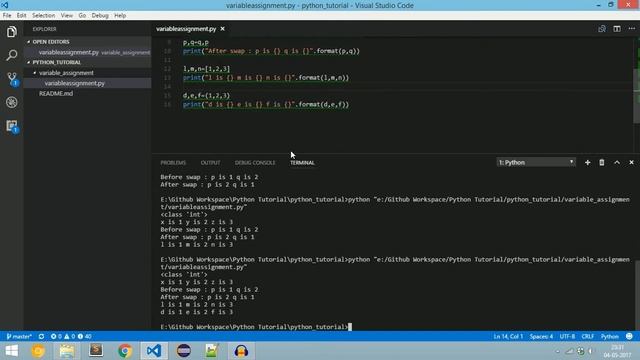Open editor More Actions ellipsis
Image resolution: width=640 pixels, height=360 pixels.
tap(632, 29)
